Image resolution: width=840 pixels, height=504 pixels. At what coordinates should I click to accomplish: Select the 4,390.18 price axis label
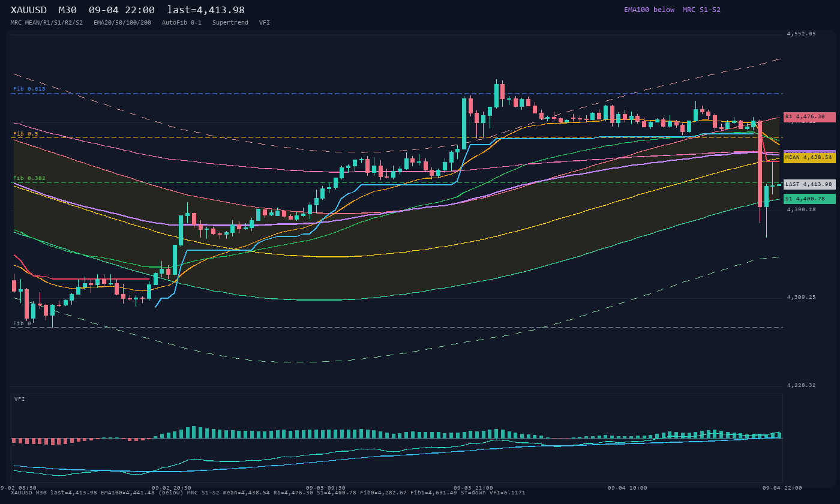tap(802, 209)
